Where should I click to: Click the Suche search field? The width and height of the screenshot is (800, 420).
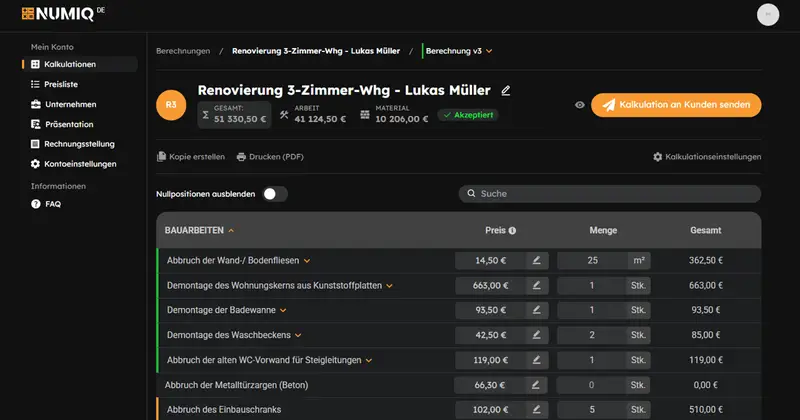[610, 193]
